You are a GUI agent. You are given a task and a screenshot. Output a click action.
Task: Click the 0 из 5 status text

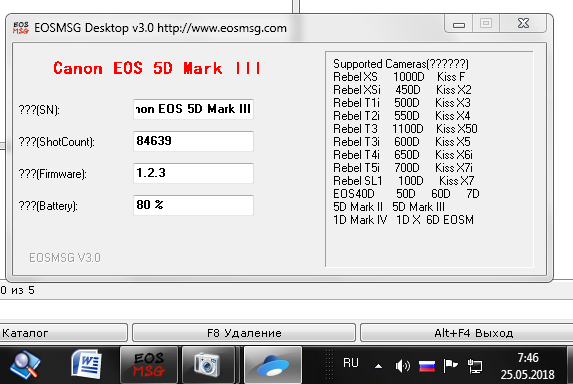(18, 290)
